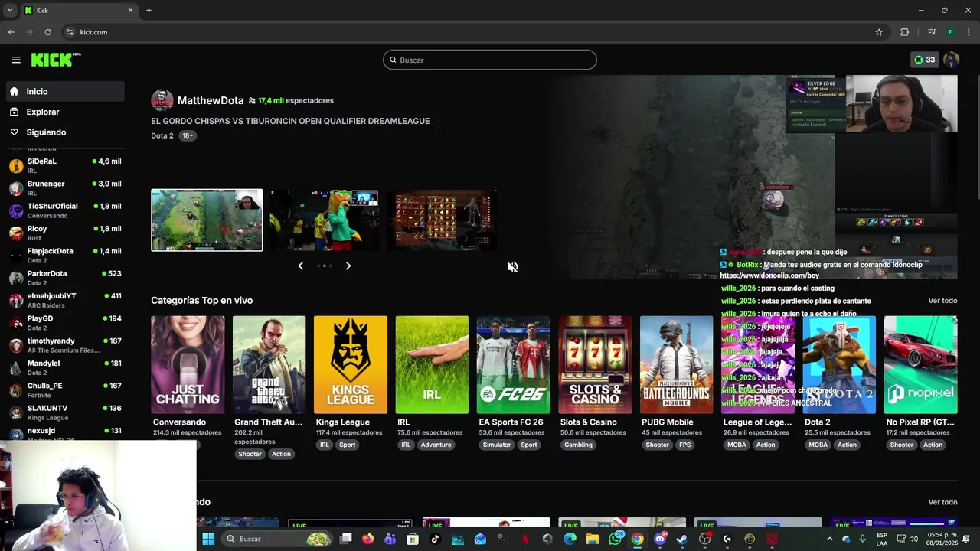
Task: Close the Kick browser tab
Action: pos(130,10)
